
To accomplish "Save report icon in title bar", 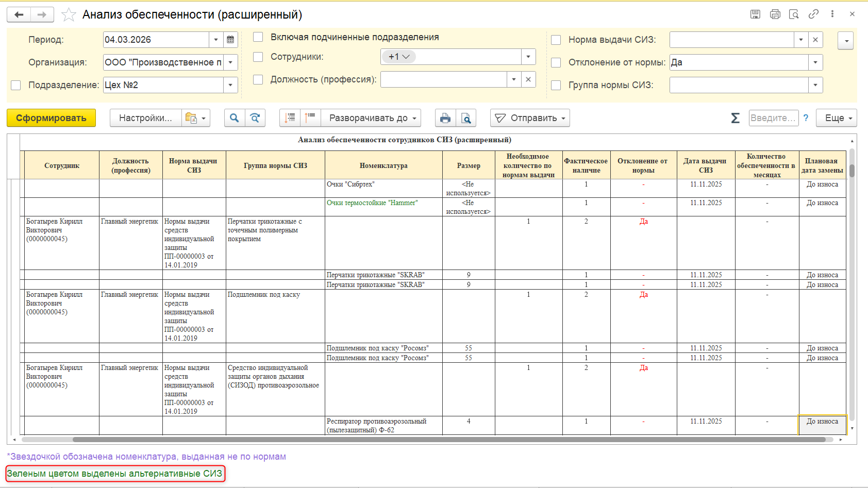I will 755,14.
